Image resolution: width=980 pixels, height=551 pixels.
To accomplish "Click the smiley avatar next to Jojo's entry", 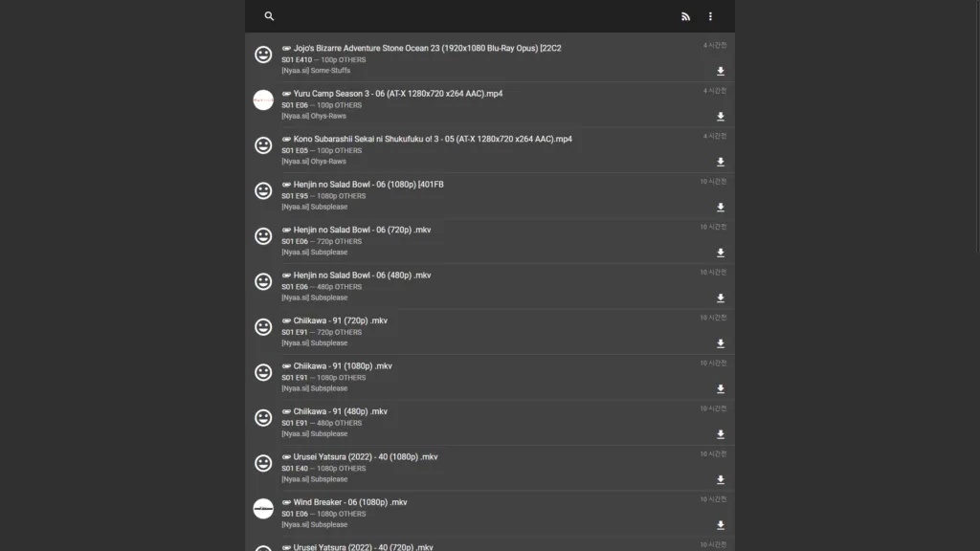I will [262, 55].
